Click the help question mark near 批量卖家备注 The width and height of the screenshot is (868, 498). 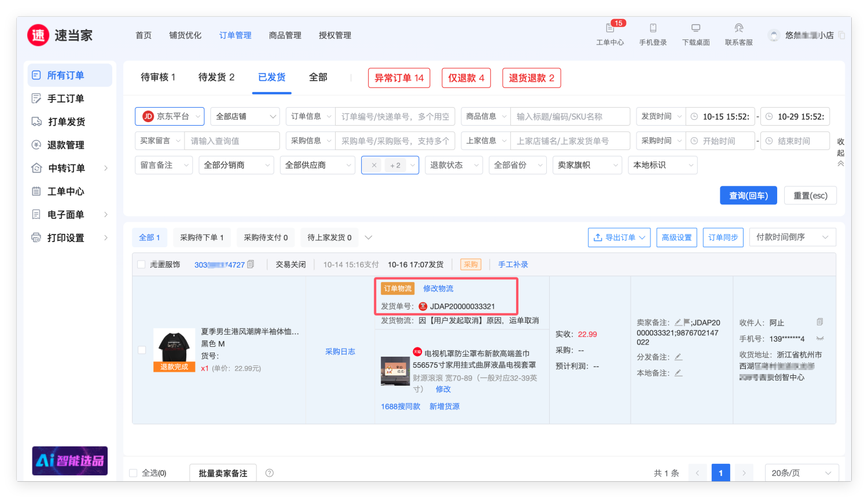[269, 473]
